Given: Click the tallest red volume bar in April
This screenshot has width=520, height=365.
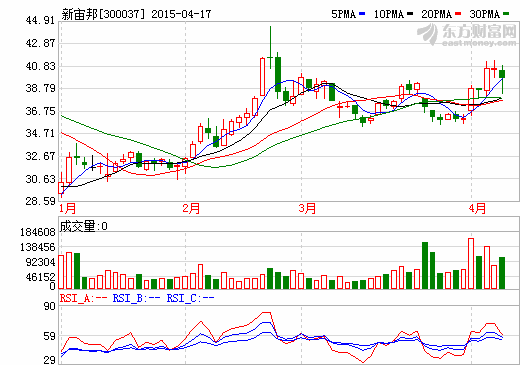Looking at the screenshot, I should [x=471, y=263].
